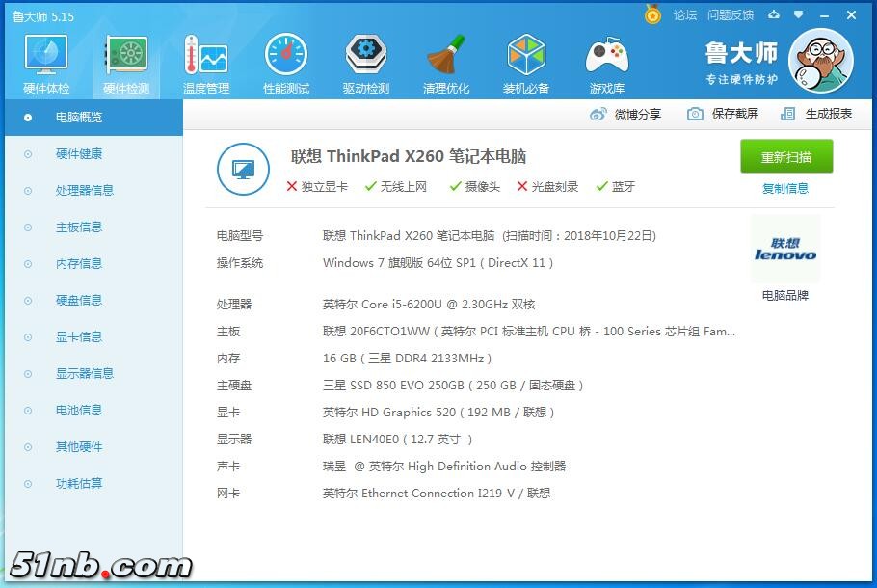This screenshot has width=877, height=588.
Task: Switch to the 硬件检测 tab
Action: (125, 58)
